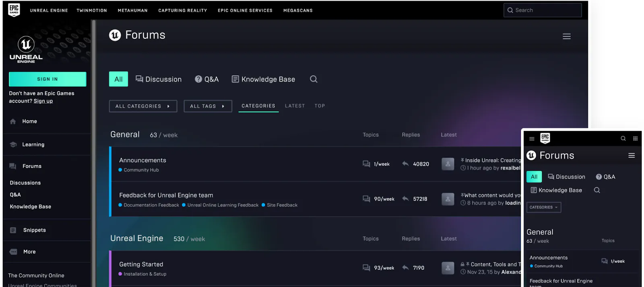Click the forum search magnifier icon

(x=314, y=79)
